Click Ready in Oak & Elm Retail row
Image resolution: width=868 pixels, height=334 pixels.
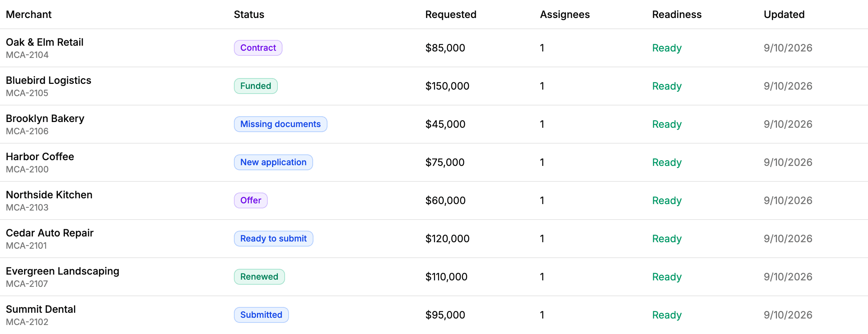[667, 48]
